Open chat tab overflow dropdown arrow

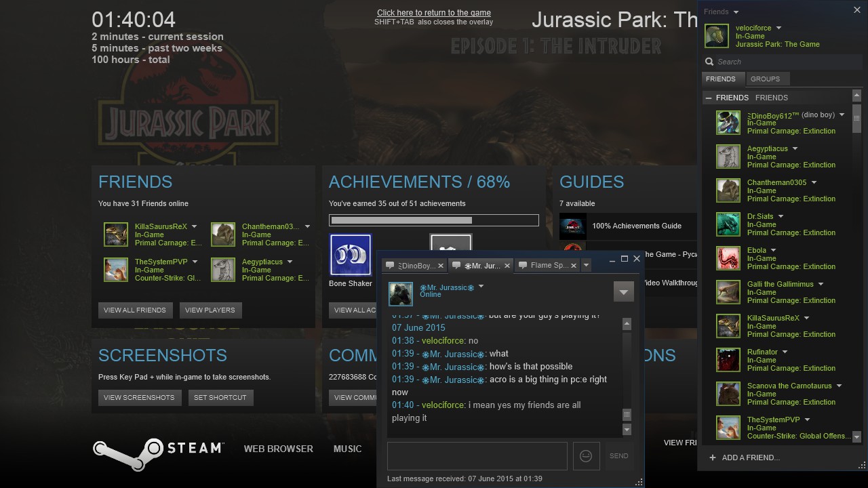point(586,266)
